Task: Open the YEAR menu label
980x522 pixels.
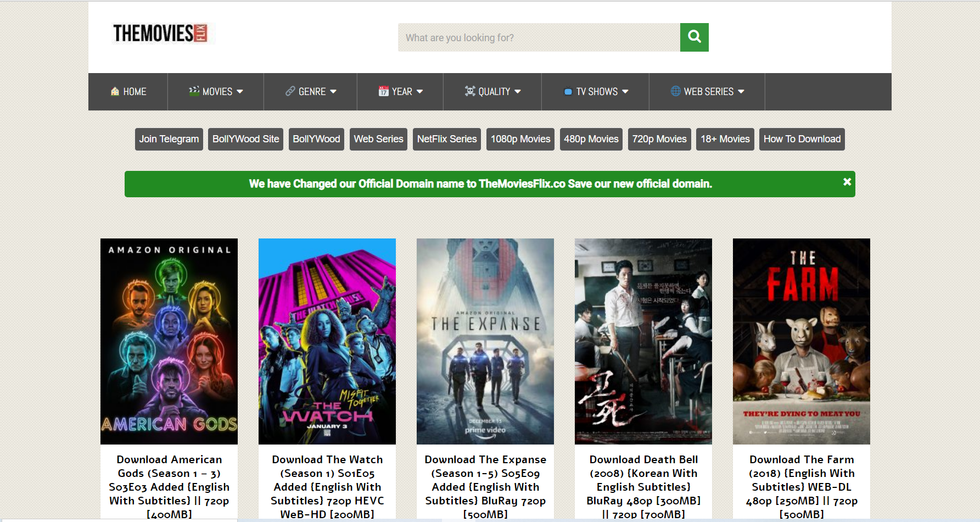Action: 402,92
